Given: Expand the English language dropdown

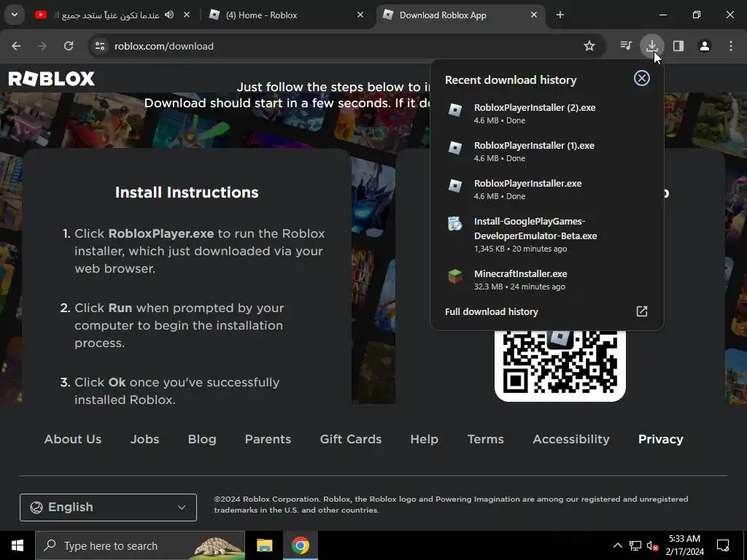Looking at the screenshot, I should pyautogui.click(x=108, y=507).
